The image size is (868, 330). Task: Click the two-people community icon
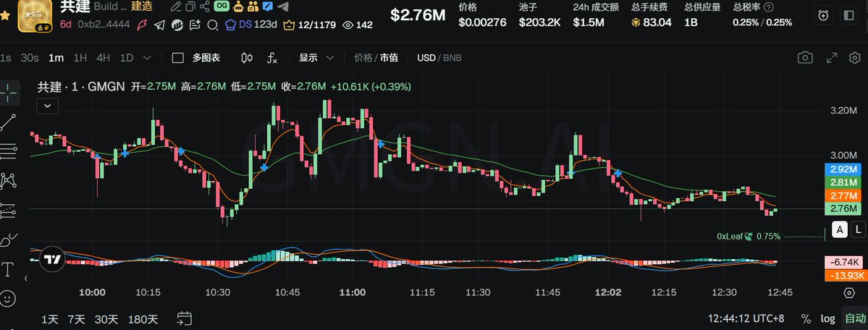[x=253, y=7]
